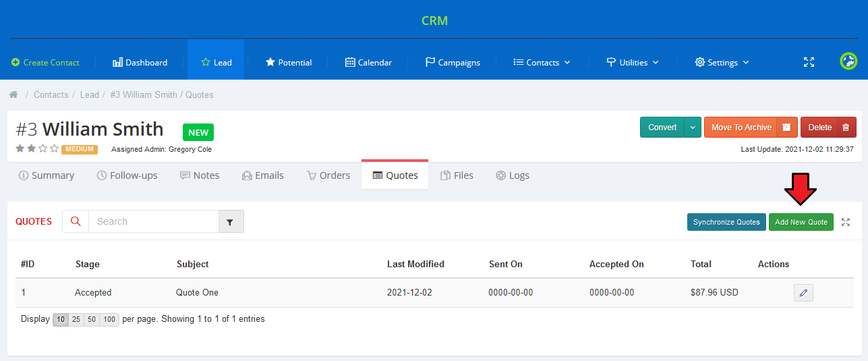Click the archive box icon button

[x=787, y=128]
